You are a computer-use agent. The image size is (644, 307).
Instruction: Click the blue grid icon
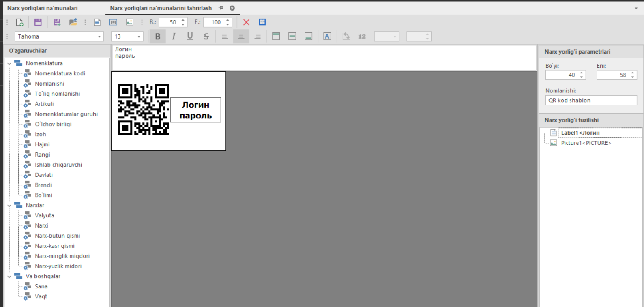pyautogui.click(x=262, y=22)
